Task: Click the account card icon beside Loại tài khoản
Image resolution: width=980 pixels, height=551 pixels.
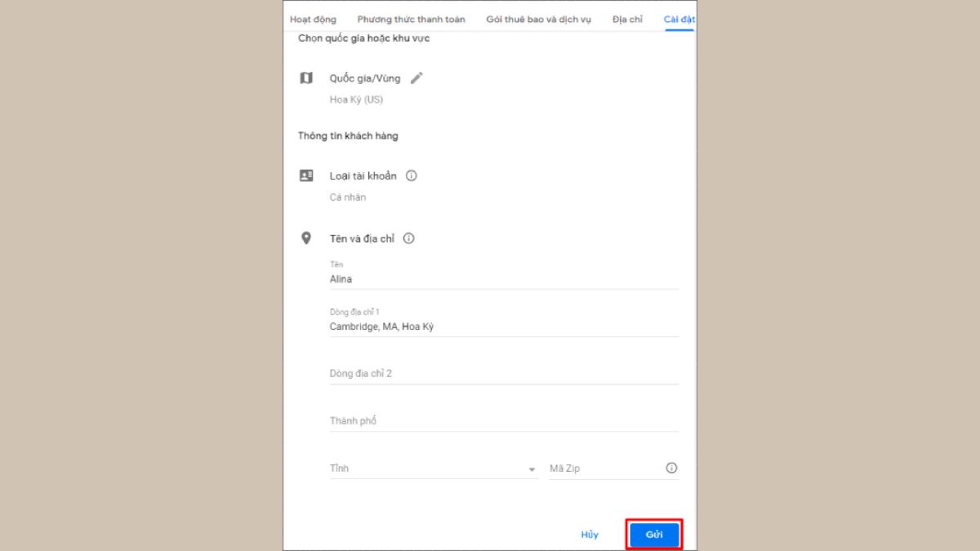Action: [x=306, y=176]
